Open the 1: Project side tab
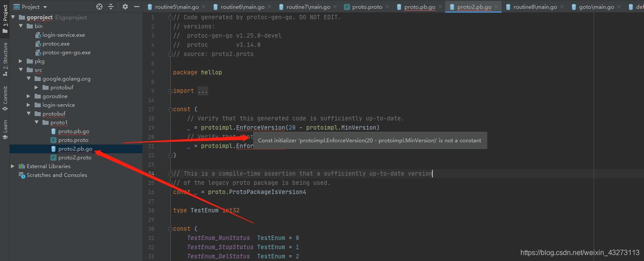The height and width of the screenshot is (261, 644). pyautogui.click(x=5, y=19)
